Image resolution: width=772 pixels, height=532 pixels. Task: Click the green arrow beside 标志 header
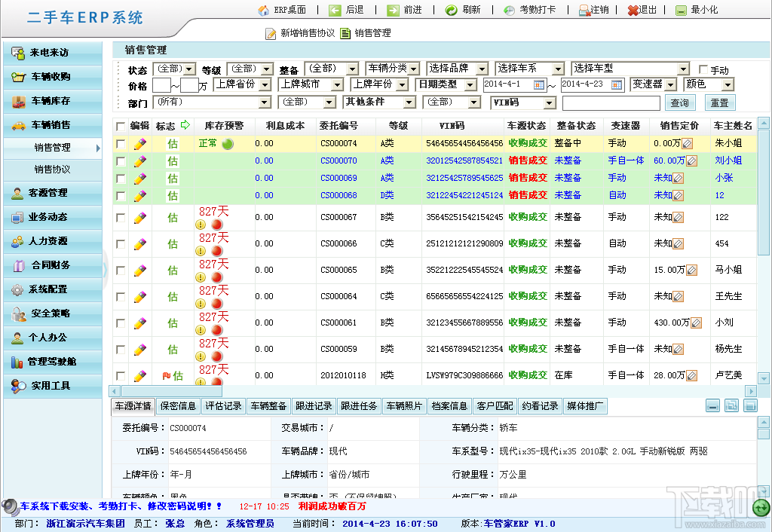[x=185, y=125]
